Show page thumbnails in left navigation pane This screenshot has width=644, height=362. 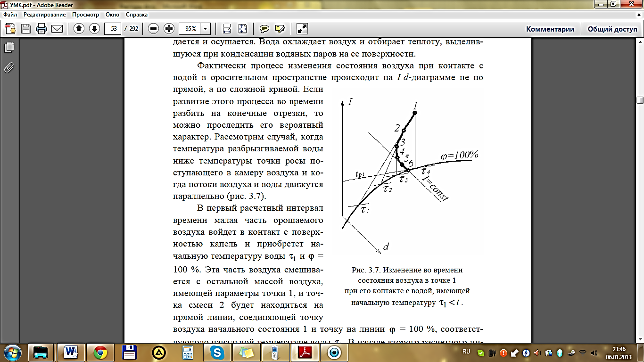[9, 48]
